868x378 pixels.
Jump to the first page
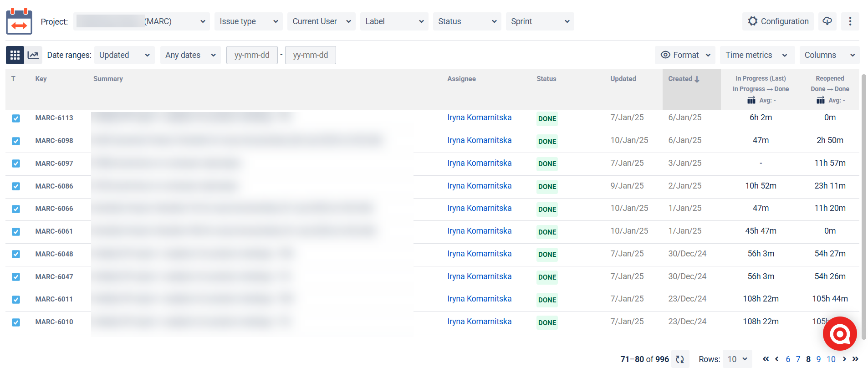tap(766, 359)
